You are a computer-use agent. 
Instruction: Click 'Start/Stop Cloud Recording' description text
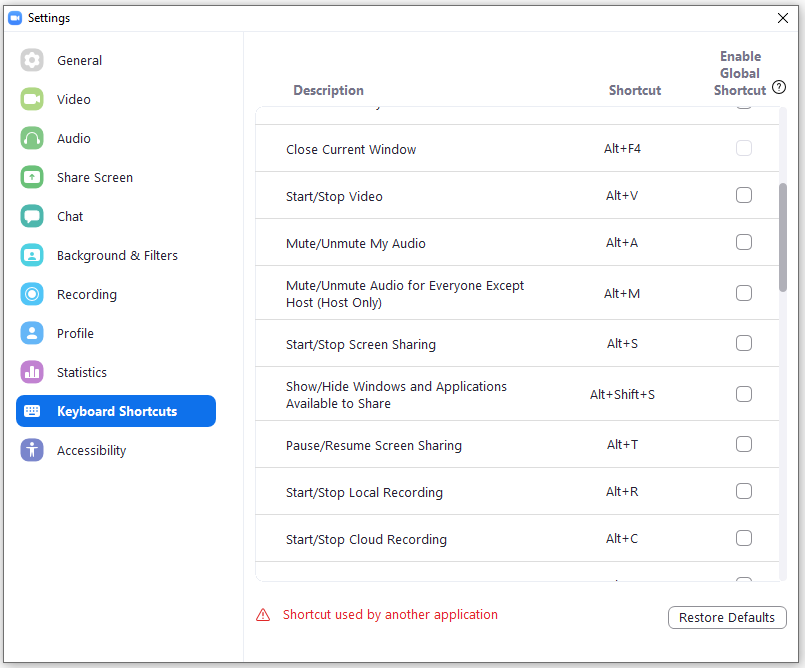coord(367,540)
